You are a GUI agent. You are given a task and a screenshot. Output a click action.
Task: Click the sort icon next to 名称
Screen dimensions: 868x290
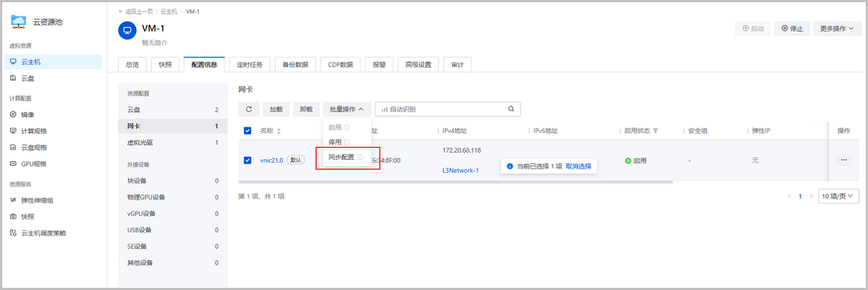point(279,131)
